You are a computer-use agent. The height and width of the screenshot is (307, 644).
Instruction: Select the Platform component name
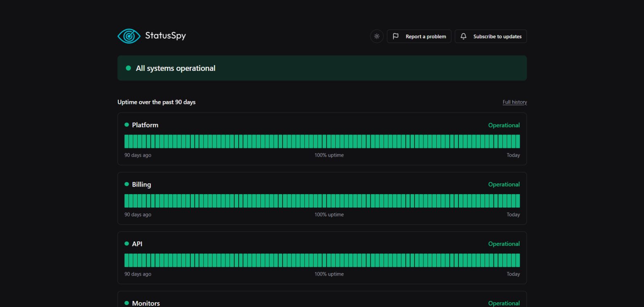tap(145, 125)
